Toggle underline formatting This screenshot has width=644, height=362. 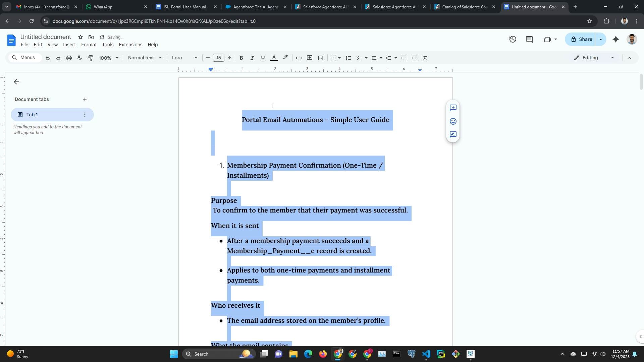pyautogui.click(x=263, y=58)
